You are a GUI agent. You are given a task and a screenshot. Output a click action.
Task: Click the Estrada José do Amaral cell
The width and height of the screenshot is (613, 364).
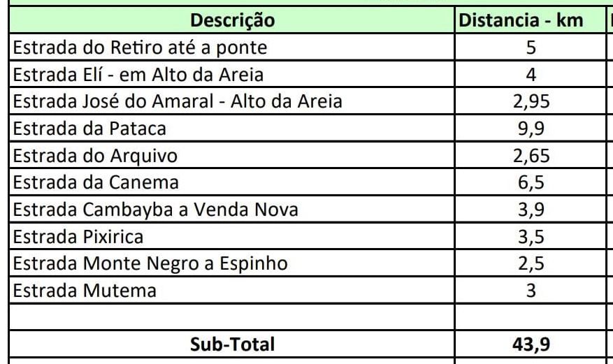point(232,101)
